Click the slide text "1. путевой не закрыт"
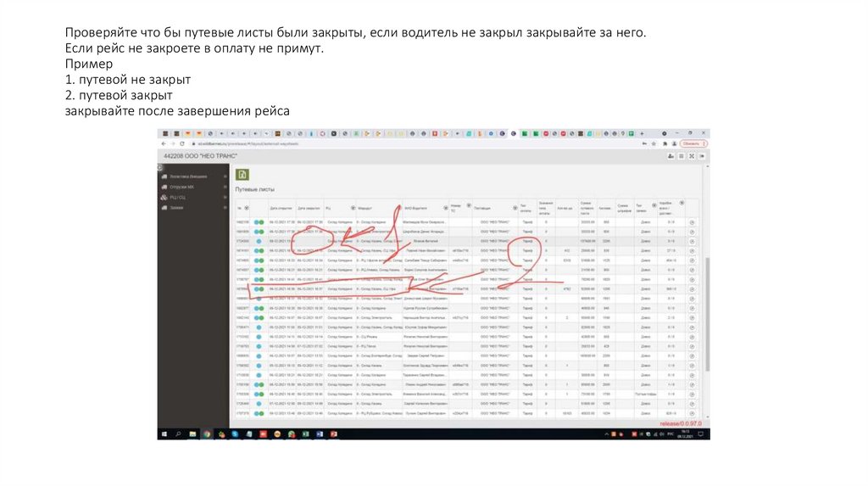 128,79
